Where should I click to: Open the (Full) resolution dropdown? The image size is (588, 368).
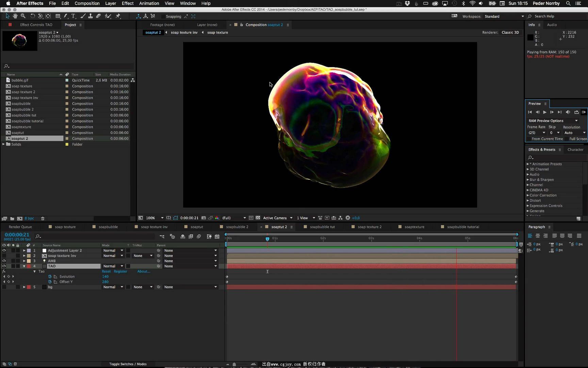pos(234,218)
